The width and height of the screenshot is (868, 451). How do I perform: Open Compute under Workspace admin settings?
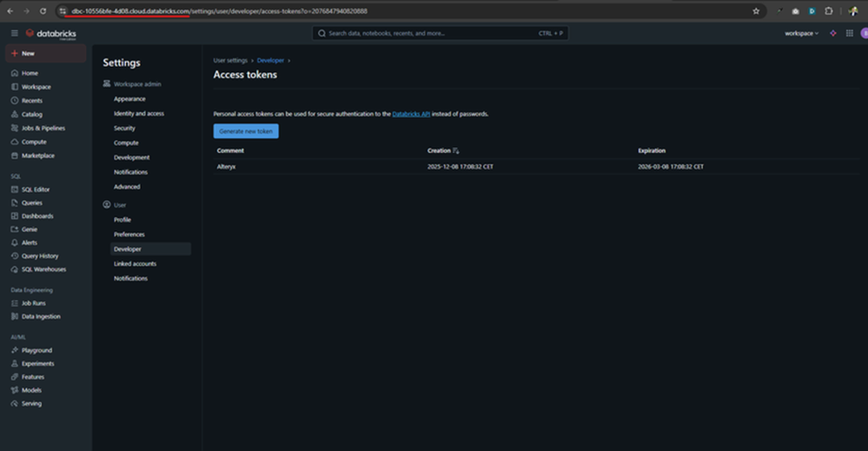point(126,143)
